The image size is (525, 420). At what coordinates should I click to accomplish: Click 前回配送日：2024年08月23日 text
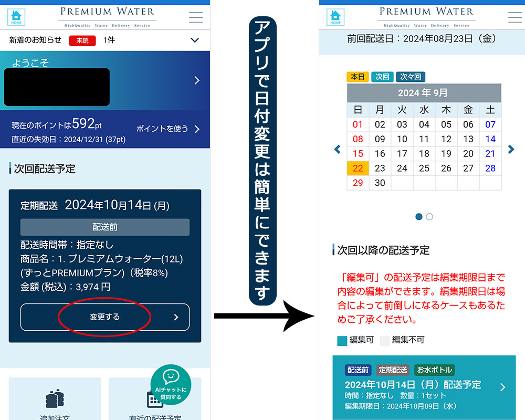tap(422, 38)
